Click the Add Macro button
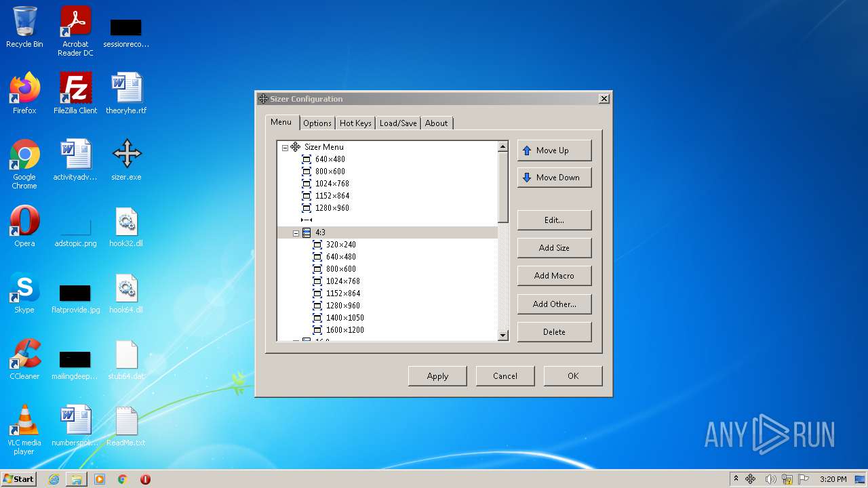Viewport: 868px width, 488px height. point(554,276)
